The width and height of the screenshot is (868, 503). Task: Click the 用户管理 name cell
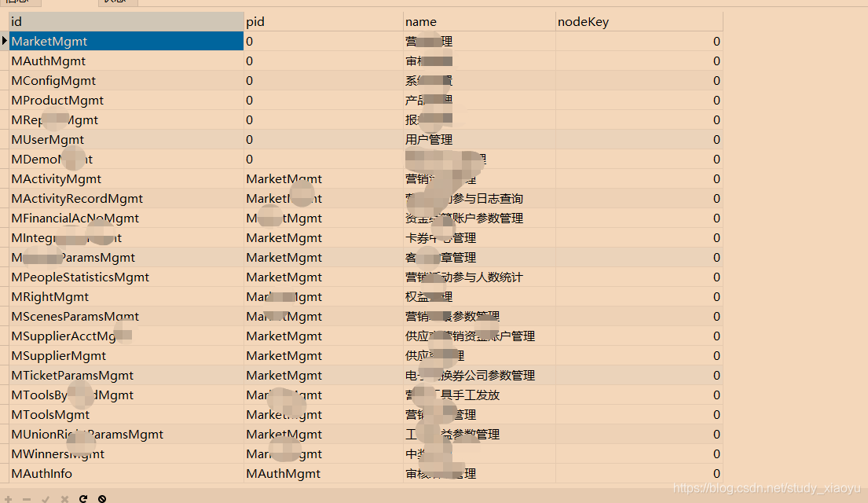coord(479,140)
